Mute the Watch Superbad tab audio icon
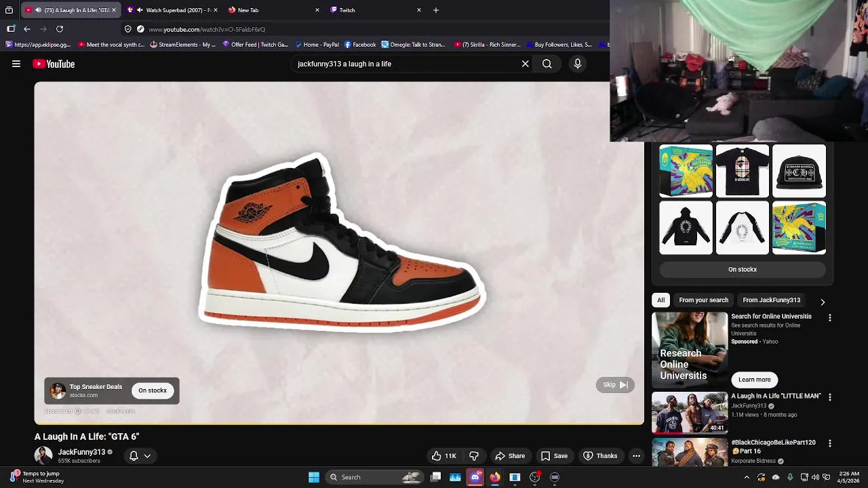The height and width of the screenshot is (488, 868). coord(140,10)
